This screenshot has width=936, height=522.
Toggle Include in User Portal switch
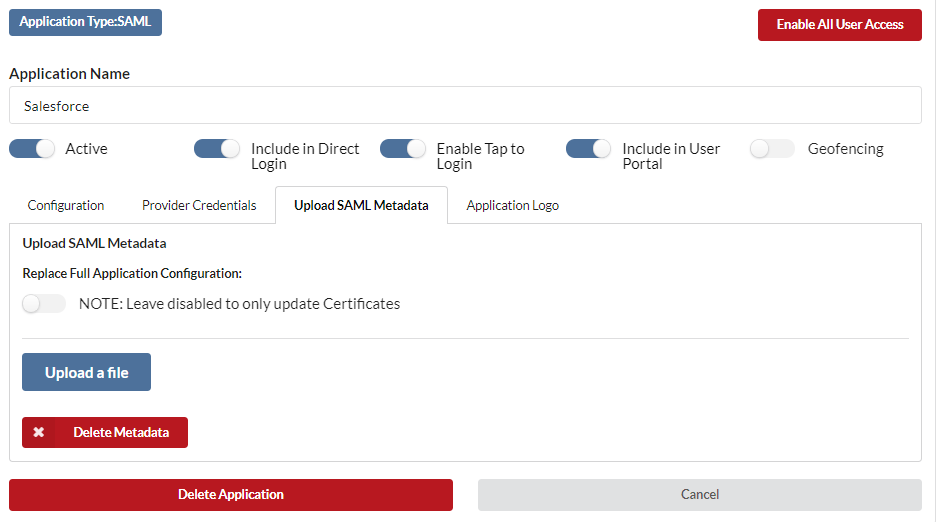(x=589, y=149)
